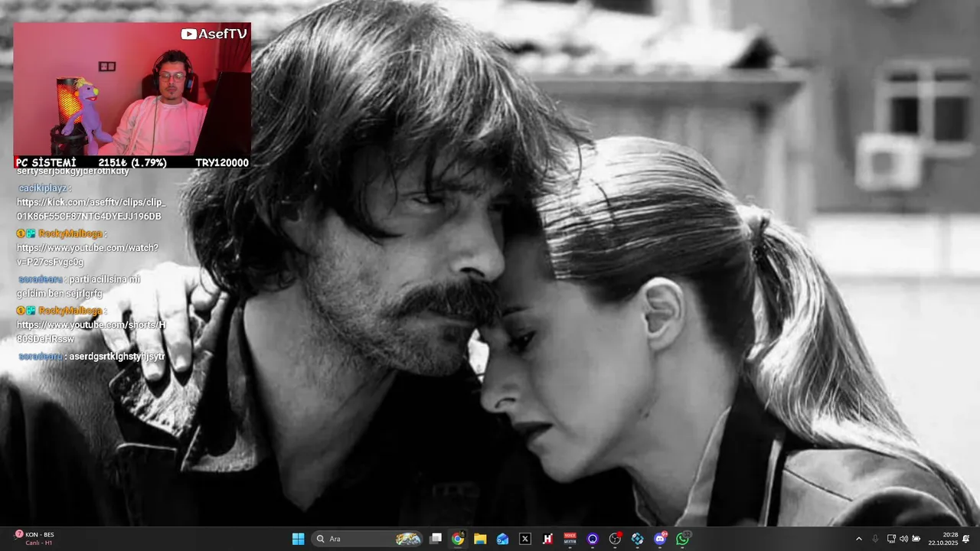Image resolution: width=980 pixels, height=551 pixels.
Task: Open Google Chrome from the taskbar
Action: point(458,539)
